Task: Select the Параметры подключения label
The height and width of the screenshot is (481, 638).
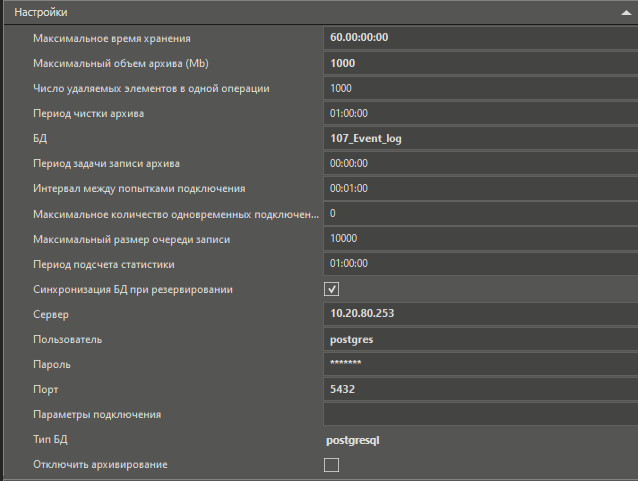Action: click(x=97, y=415)
